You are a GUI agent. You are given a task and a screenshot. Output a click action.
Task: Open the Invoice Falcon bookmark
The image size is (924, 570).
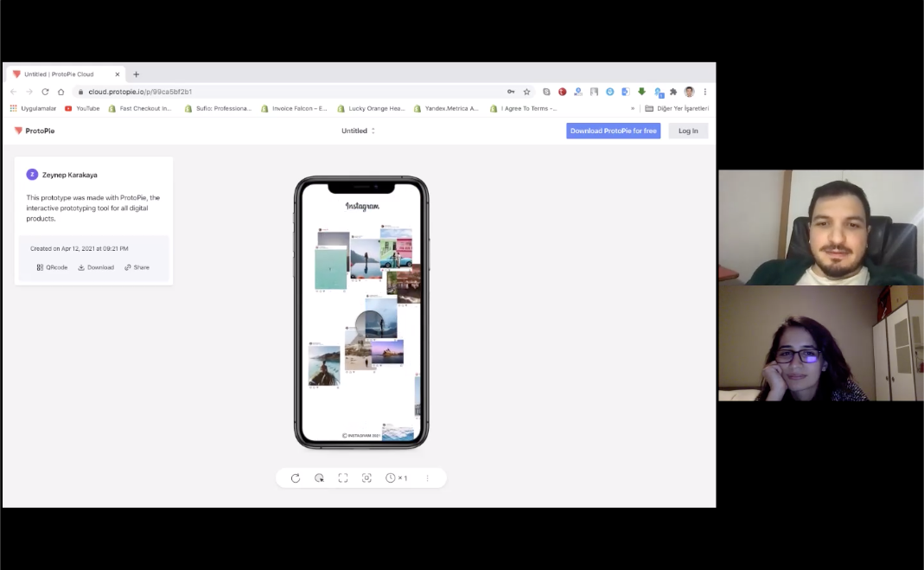tap(294, 108)
